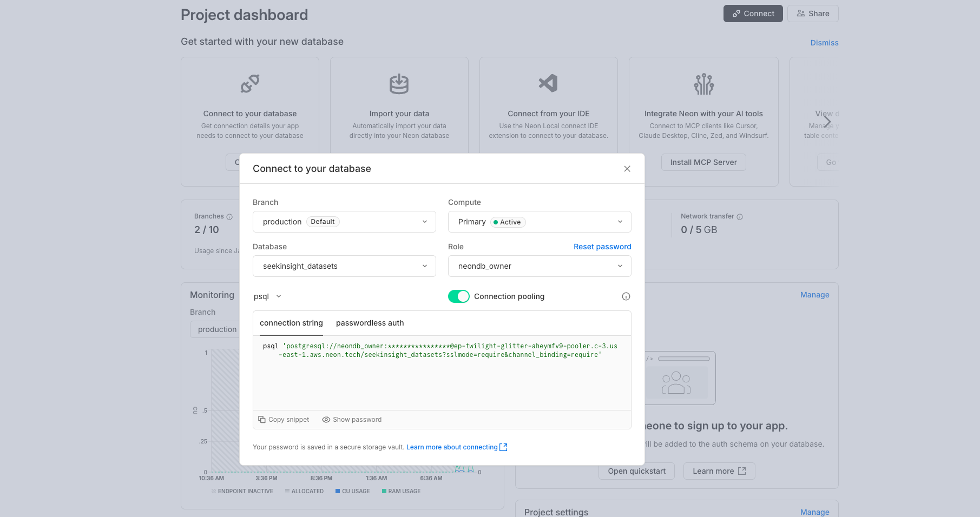Click the Integrate Neon AI tools icon
This screenshot has width=980, height=517.
click(704, 84)
